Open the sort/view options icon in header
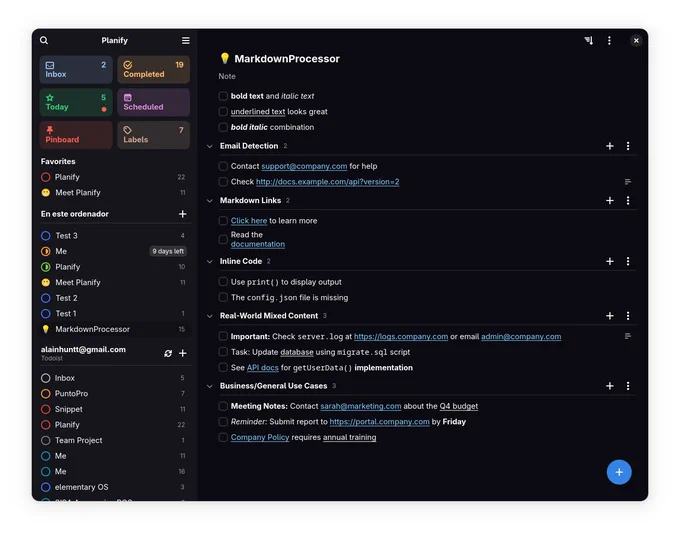This screenshot has height=536, width=680. [x=588, y=40]
